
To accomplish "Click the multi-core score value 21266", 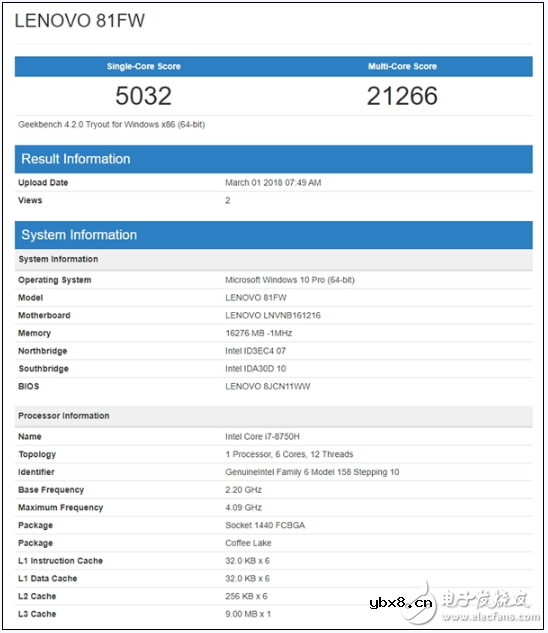I will coord(402,96).
